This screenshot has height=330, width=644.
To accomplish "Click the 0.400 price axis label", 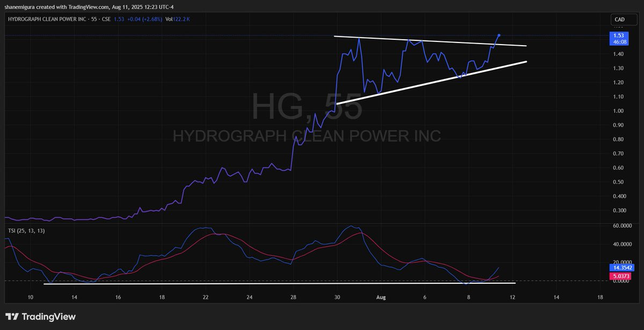I will pos(619,196).
